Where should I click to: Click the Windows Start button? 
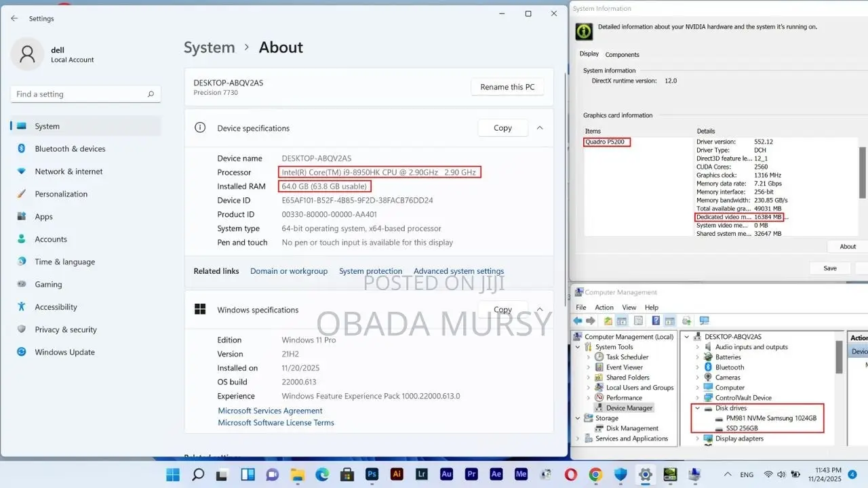click(x=174, y=474)
